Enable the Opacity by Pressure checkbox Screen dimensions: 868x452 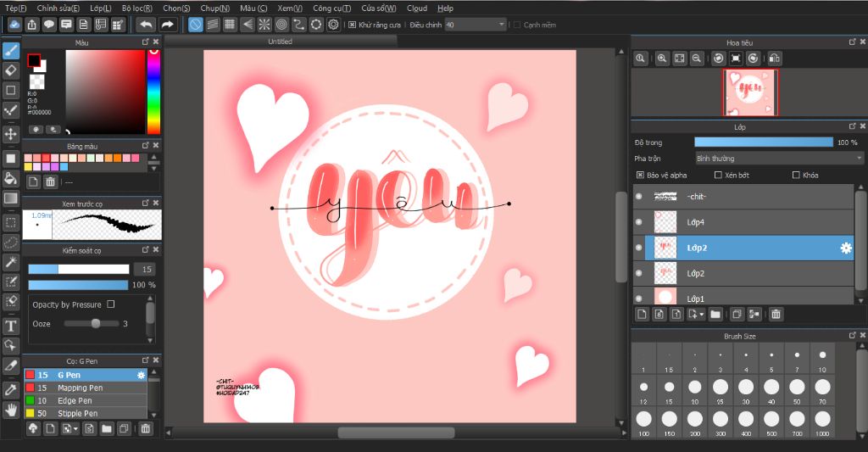click(111, 304)
